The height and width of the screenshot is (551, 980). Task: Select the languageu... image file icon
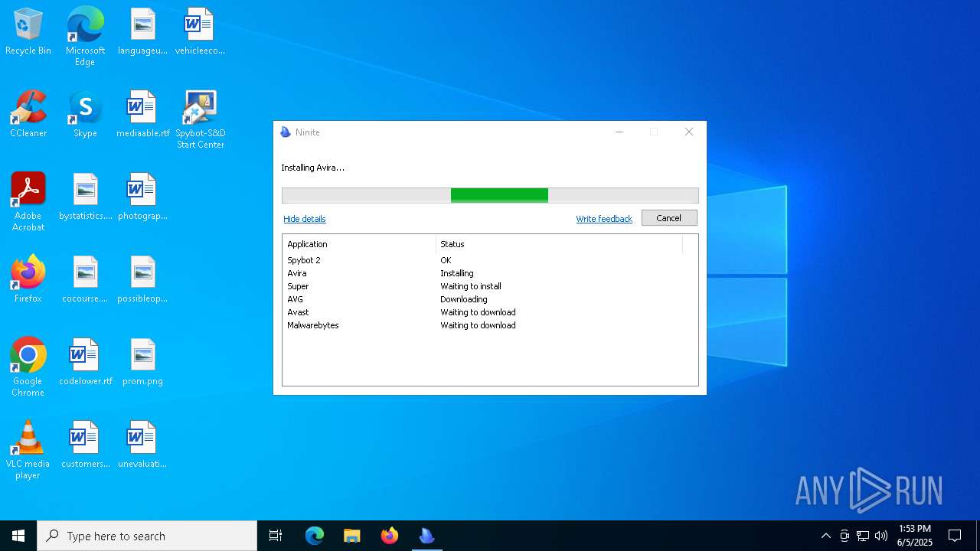click(142, 32)
